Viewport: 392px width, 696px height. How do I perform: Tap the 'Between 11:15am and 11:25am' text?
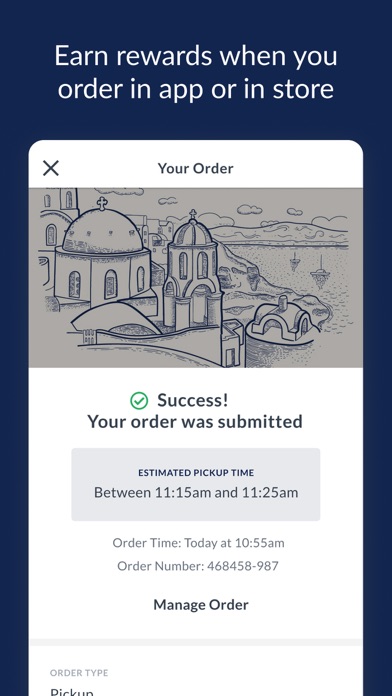tap(196, 493)
